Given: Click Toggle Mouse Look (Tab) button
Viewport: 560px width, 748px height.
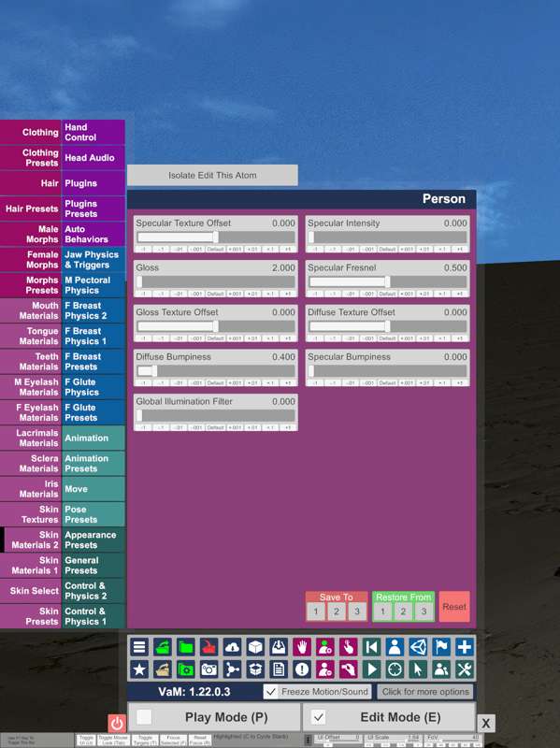Looking at the screenshot, I should (113, 740).
